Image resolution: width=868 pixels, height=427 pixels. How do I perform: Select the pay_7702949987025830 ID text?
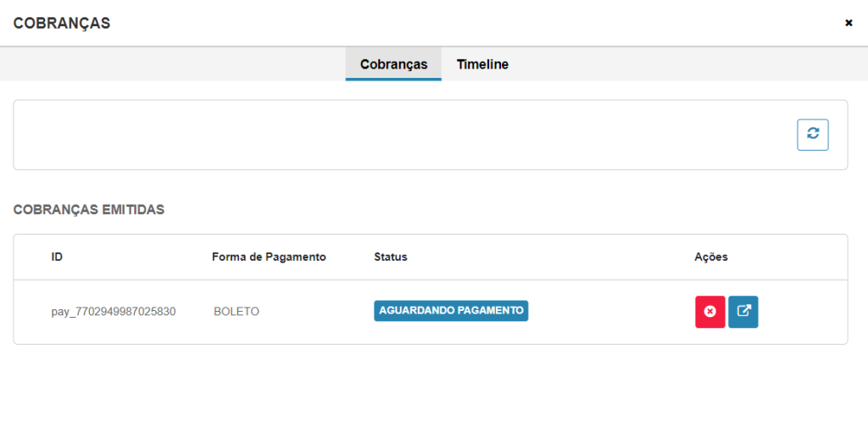tap(114, 312)
